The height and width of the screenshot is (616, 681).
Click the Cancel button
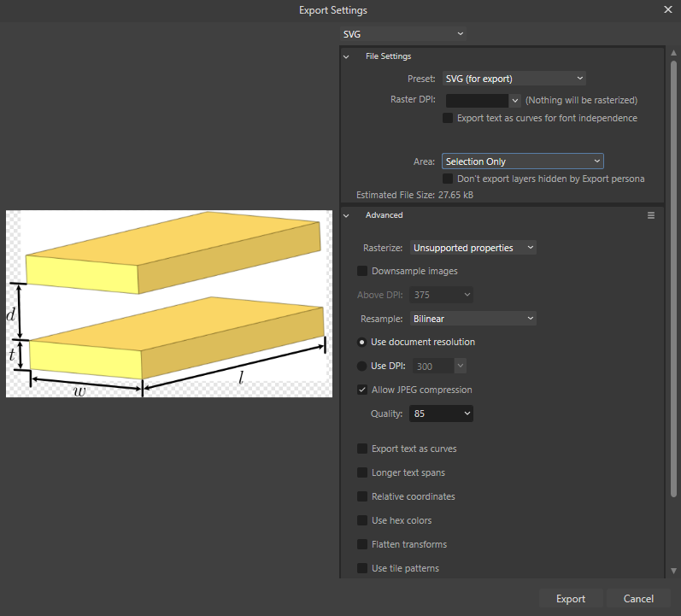[638, 599]
